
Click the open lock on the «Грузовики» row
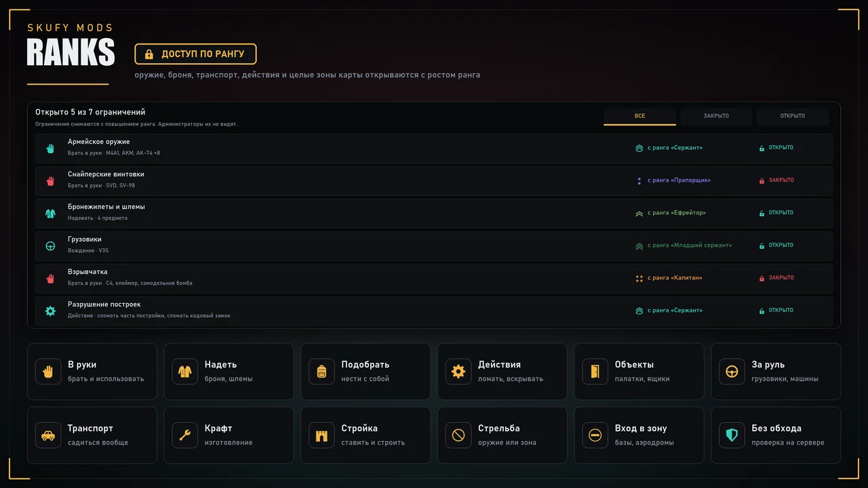pyautogui.click(x=762, y=246)
